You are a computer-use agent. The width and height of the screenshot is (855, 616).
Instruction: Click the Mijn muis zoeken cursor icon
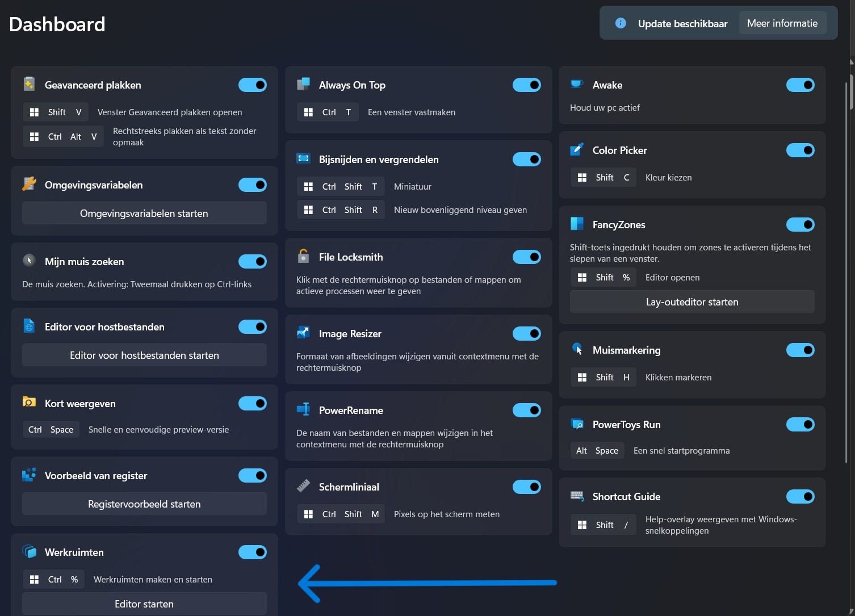point(29,261)
